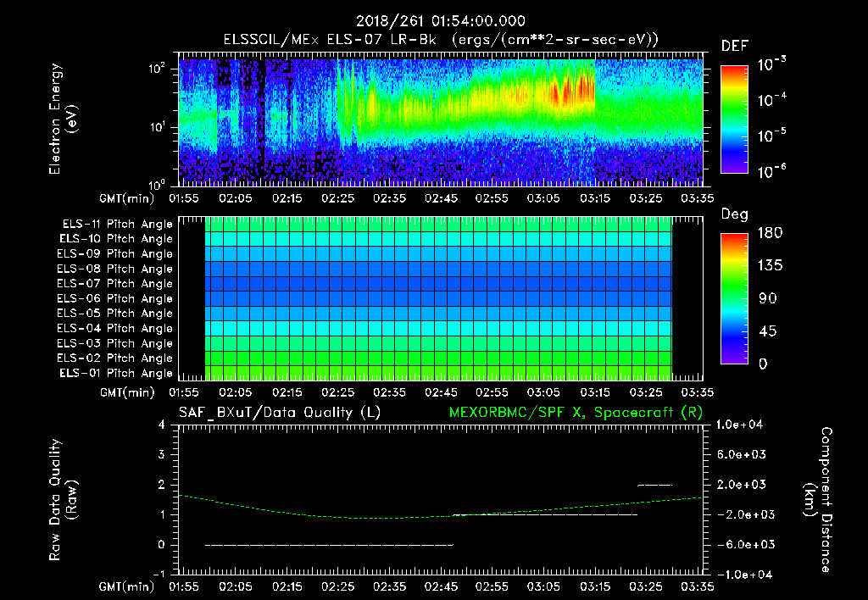Click the ELS-10 Pitch Angle row label
This screenshot has width=868, height=600.
[116, 239]
